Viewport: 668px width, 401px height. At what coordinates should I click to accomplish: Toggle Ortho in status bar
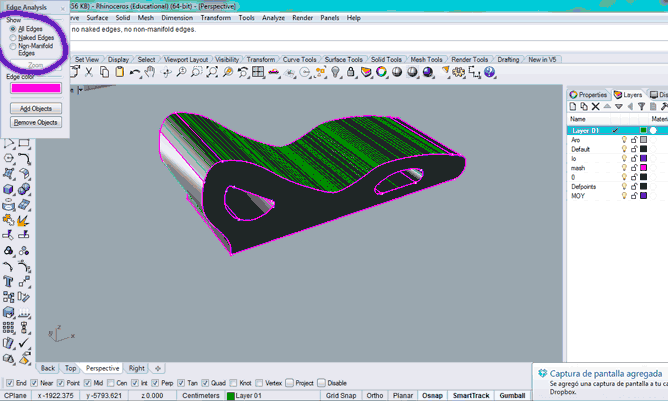pyautogui.click(x=374, y=395)
